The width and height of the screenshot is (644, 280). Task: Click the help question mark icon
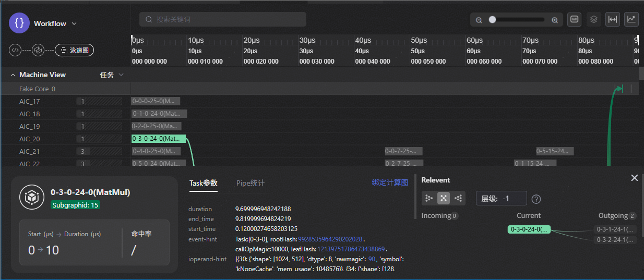(x=535, y=199)
